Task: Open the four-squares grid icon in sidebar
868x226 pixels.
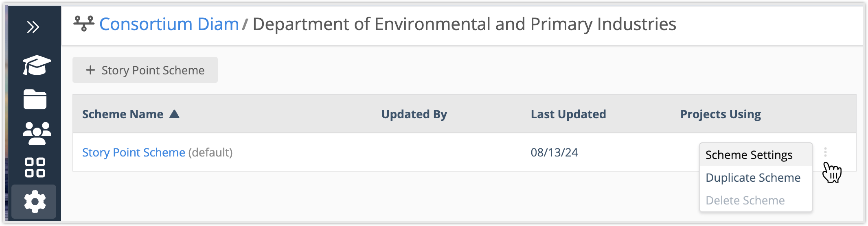Action: click(35, 167)
